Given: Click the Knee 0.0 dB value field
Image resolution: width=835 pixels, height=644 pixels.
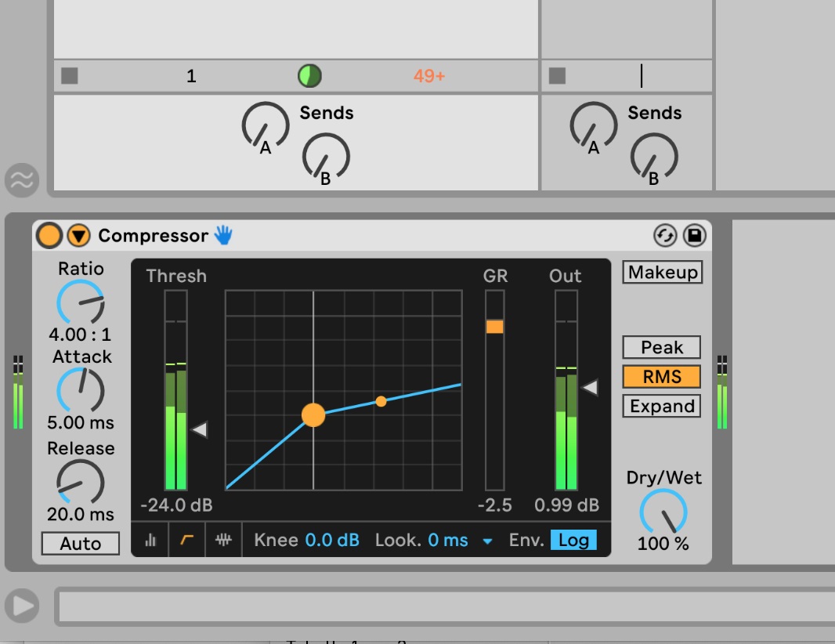Looking at the screenshot, I should pos(332,540).
